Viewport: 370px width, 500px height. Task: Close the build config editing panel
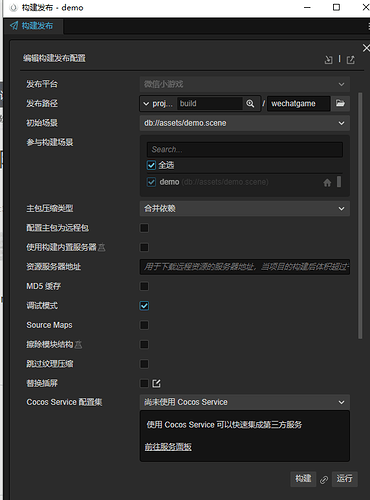click(x=366, y=48)
